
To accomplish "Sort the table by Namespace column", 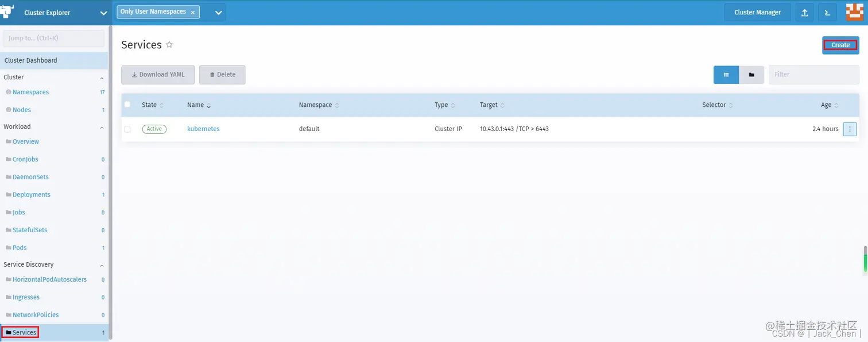I will [319, 105].
